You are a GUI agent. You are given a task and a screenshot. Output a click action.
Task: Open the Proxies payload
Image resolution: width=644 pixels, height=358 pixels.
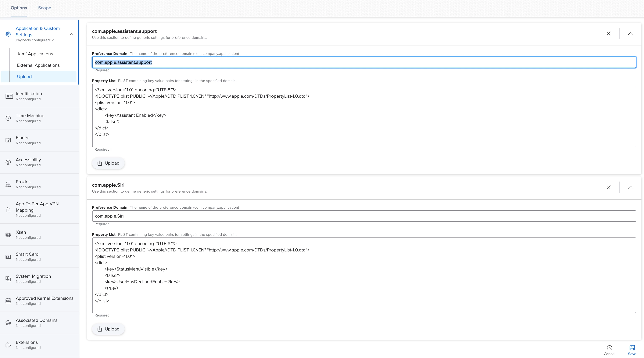click(39, 184)
